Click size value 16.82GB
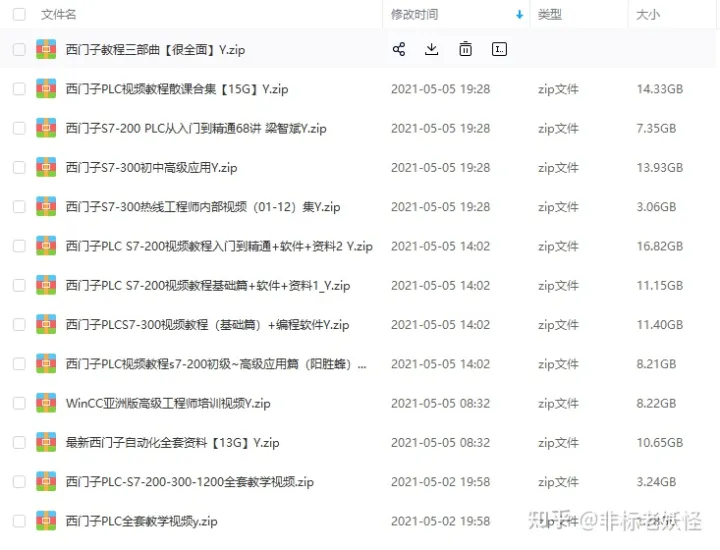This screenshot has height=550, width=720. point(659,246)
